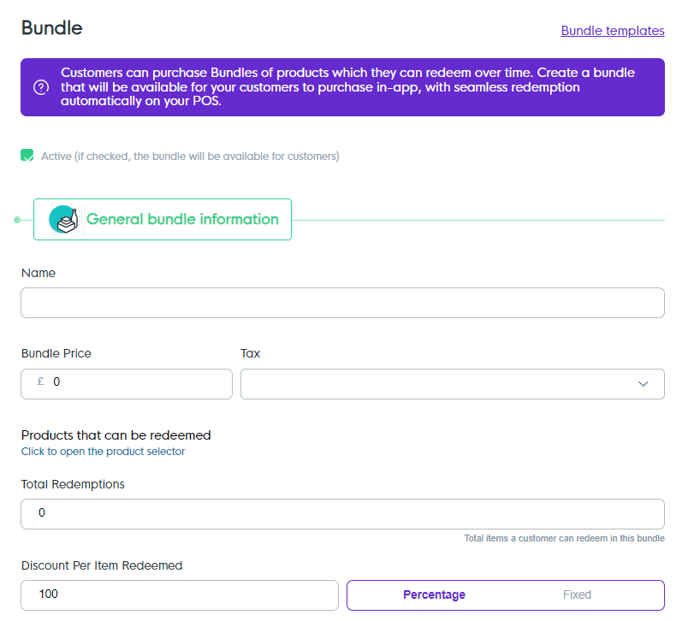Select Percentage discount type

pyautogui.click(x=434, y=595)
